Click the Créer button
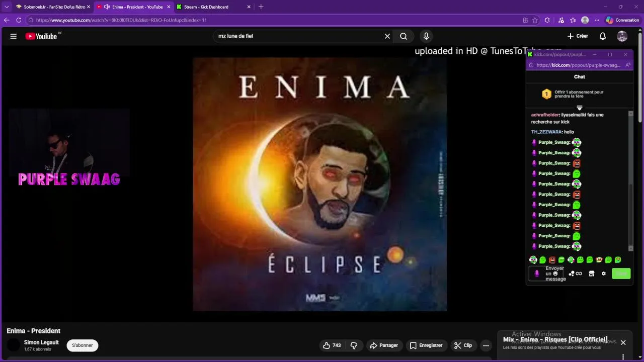Viewport: 644px width, 362px height. (x=578, y=36)
